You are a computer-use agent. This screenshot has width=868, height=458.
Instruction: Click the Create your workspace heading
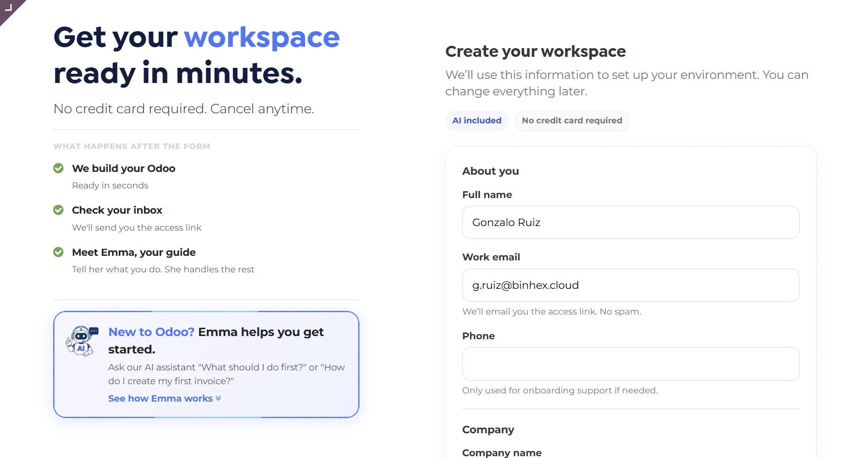(536, 51)
